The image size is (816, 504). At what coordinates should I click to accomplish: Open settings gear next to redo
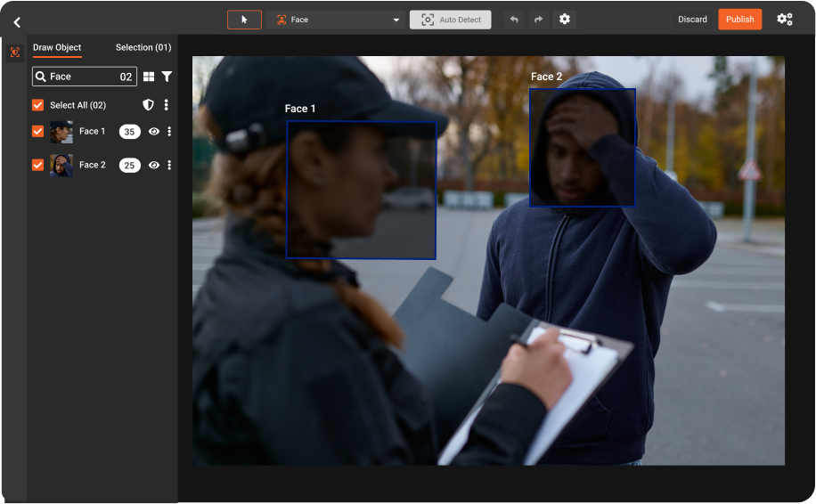coord(564,20)
